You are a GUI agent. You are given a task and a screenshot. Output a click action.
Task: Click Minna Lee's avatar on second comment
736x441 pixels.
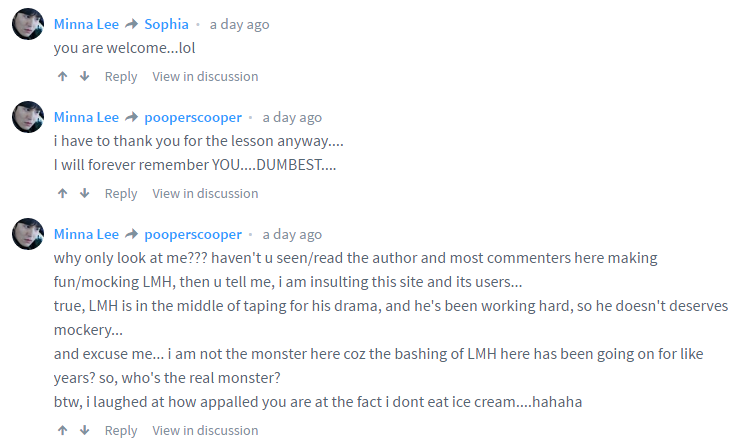(27, 117)
